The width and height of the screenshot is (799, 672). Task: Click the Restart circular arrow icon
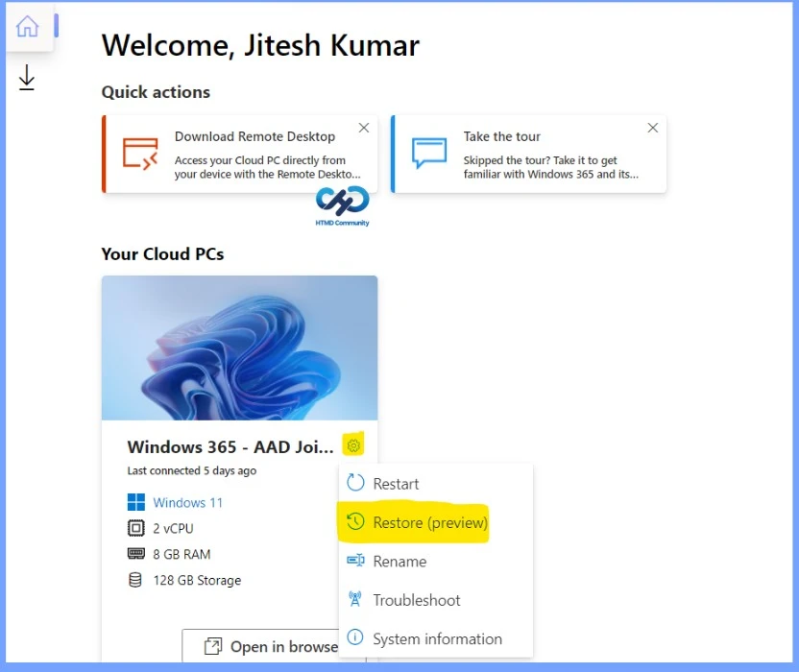(355, 483)
